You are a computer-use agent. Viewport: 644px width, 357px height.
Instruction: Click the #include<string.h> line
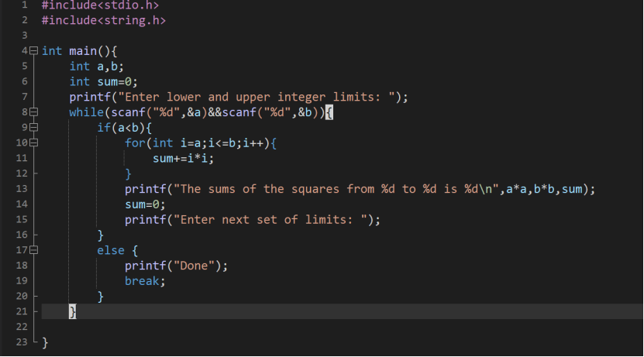point(104,20)
